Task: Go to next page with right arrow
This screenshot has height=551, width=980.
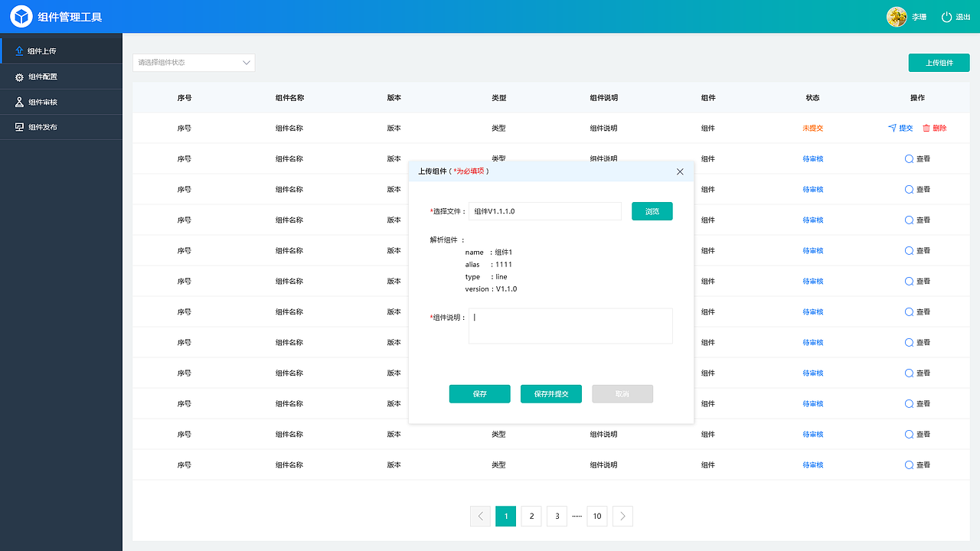Action: coord(622,516)
